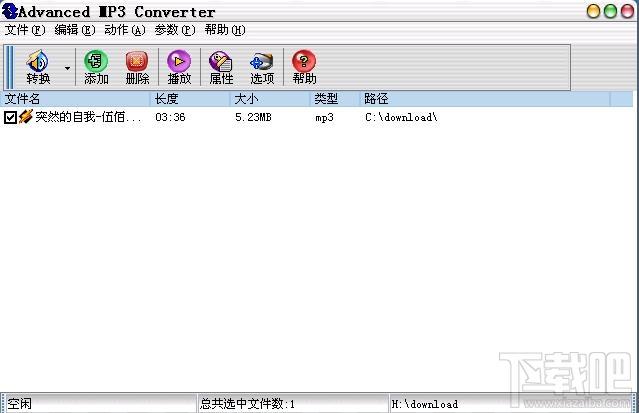The width and height of the screenshot is (639, 413).
Task: Click the 5.23MB size value
Action: [x=253, y=117]
